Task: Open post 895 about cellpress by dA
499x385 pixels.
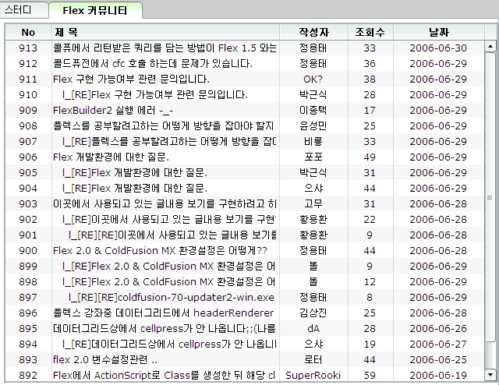Action: (x=164, y=329)
